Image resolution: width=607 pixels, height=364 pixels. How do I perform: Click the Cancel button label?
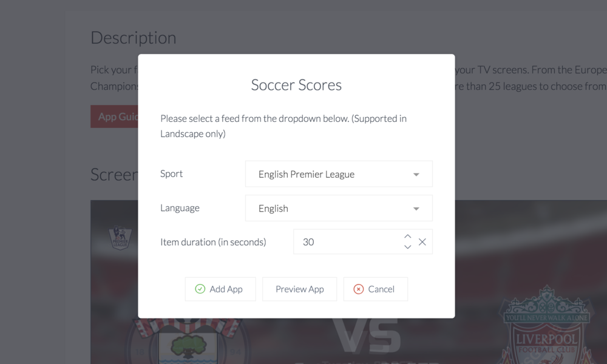(x=381, y=289)
